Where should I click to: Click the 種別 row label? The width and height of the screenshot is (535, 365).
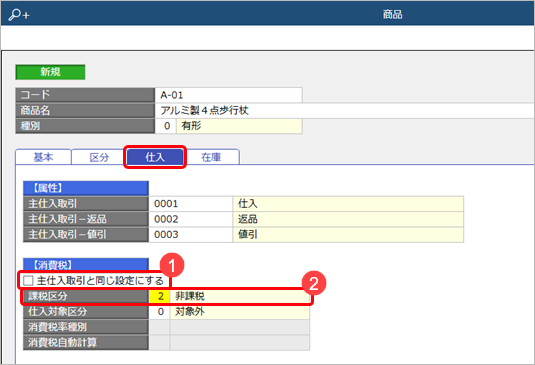tap(85, 126)
